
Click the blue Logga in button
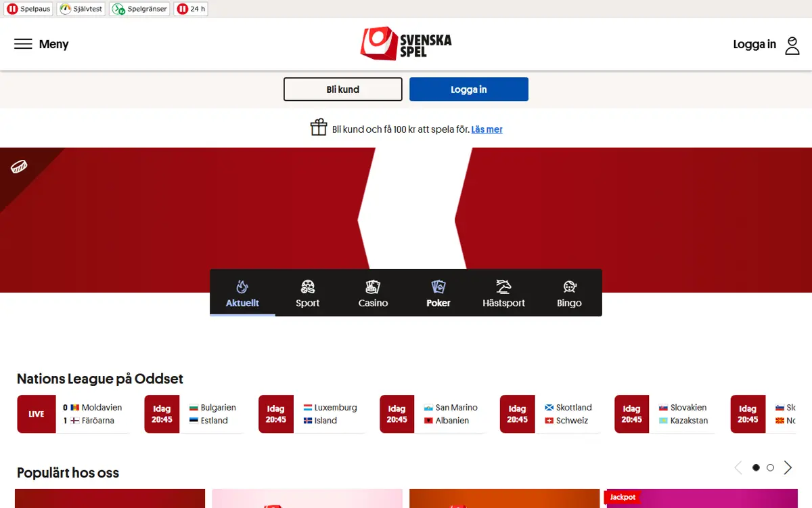pyautogui.click(x=469, y=89)
